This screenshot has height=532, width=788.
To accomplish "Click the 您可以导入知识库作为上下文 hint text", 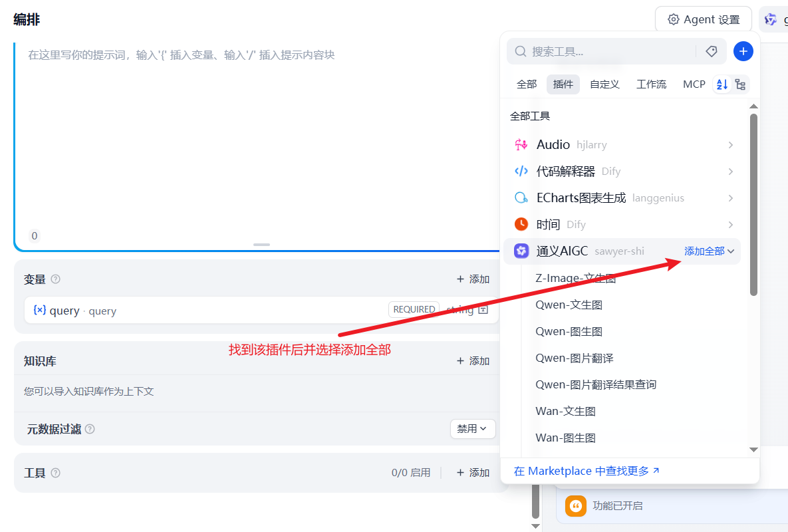I will click(x=89, y=391).
